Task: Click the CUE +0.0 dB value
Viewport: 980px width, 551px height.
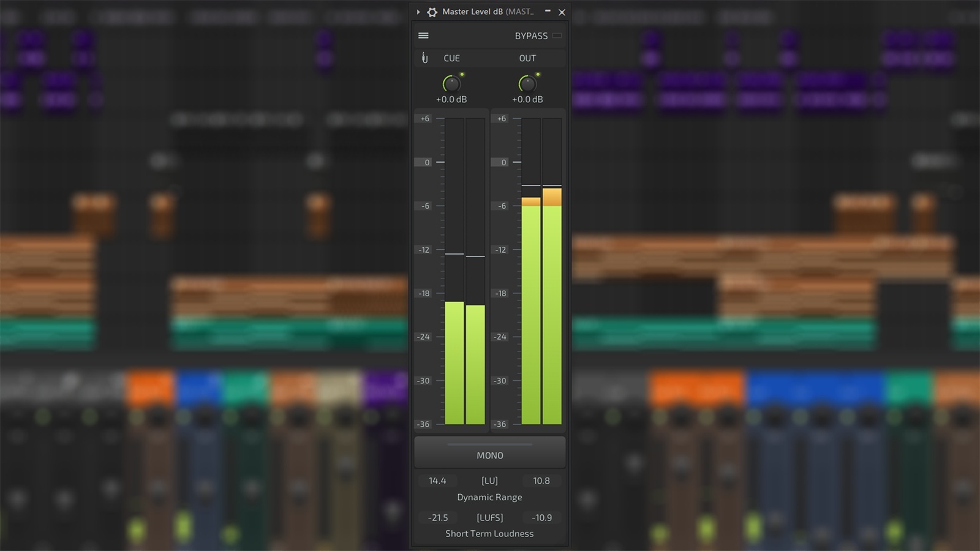Action: pos(451,99)
